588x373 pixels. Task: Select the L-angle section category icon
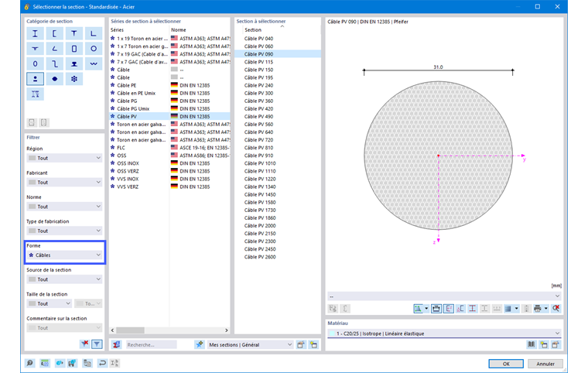point(94,34)
